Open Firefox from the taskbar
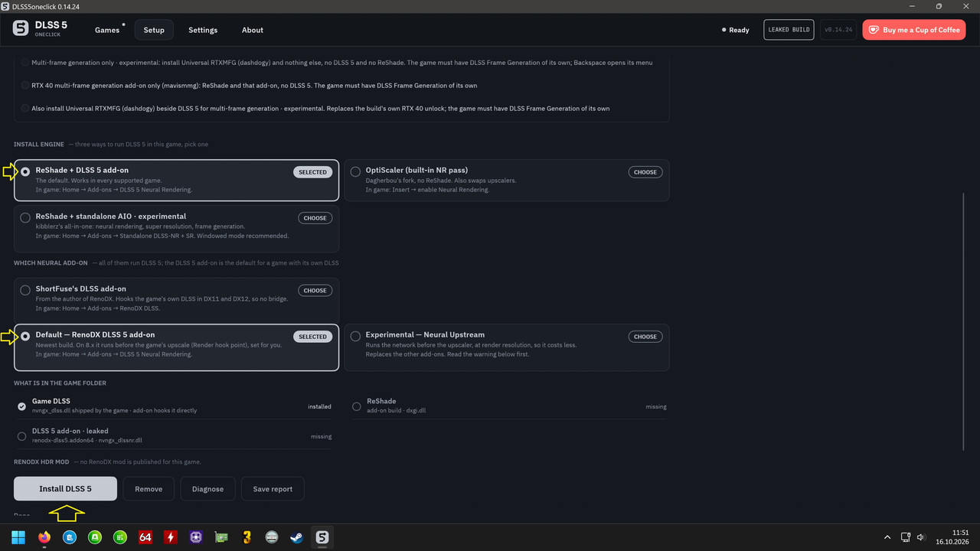 pyautogui.click(x=44, y=537)
